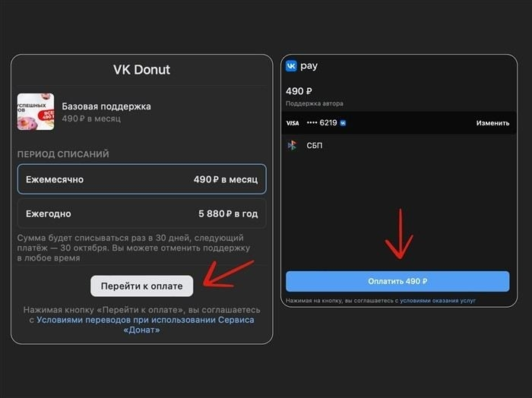Click the small VK badge beside 6219

click(344, 122)
